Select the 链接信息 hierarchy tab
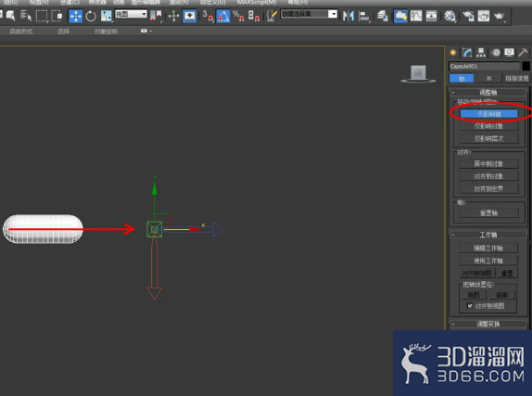532x396 pixels. (x=517, y=79)
